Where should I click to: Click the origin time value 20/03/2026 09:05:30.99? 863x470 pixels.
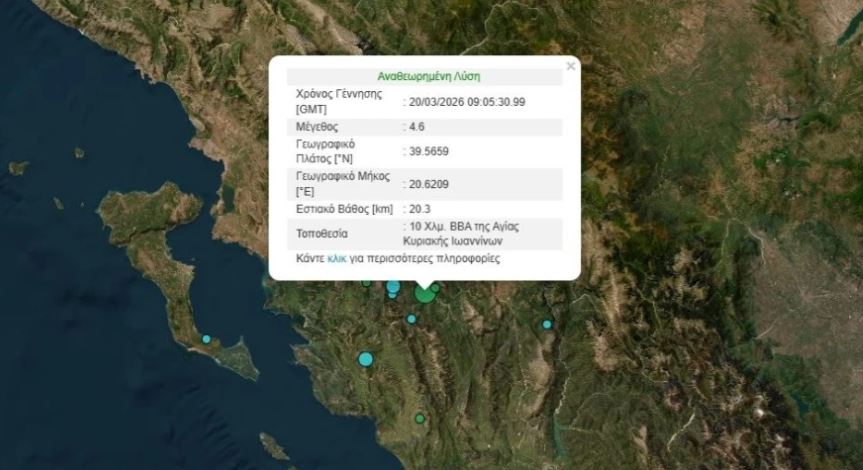pyautogui.click(x=467, y=101)
